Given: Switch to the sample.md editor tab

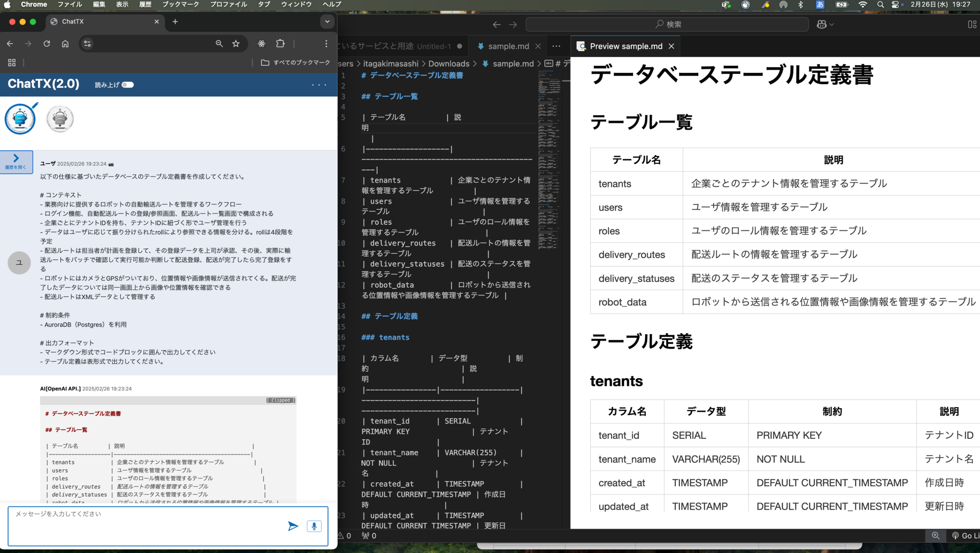Looking at the screenshot, I should tap(508, 46).
